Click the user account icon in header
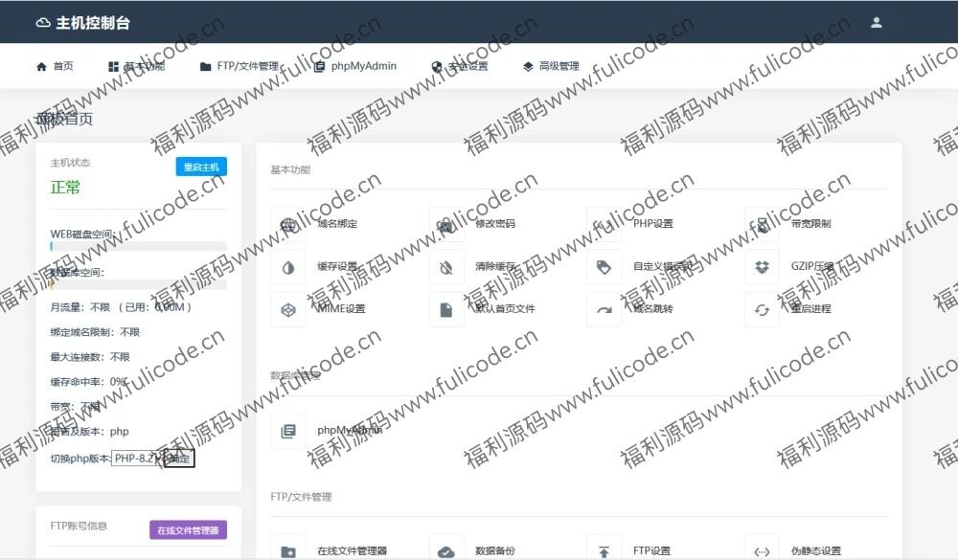The width and height of the screenshot is (958, 560). 876,22
